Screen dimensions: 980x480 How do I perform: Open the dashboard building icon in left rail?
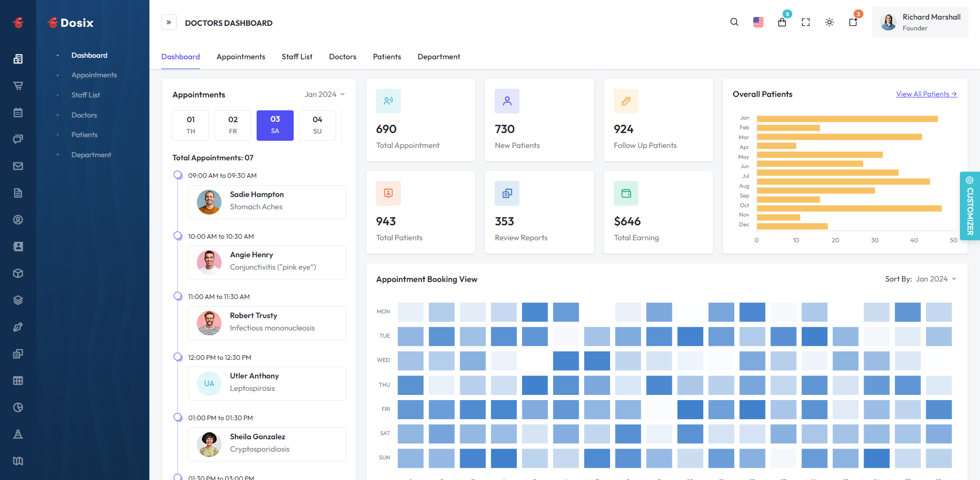coord(18,59)
